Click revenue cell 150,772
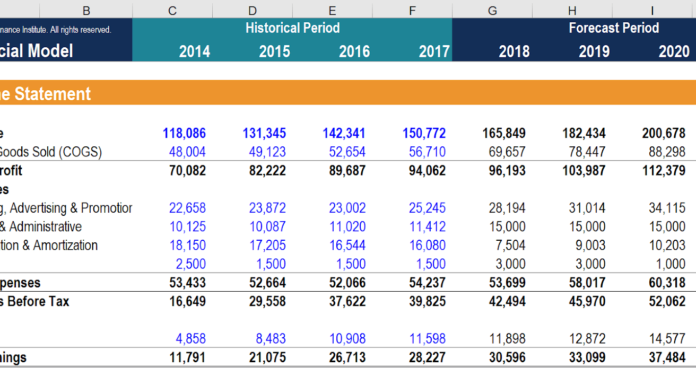This screenshot has height=385, width=696. point(423,133)
